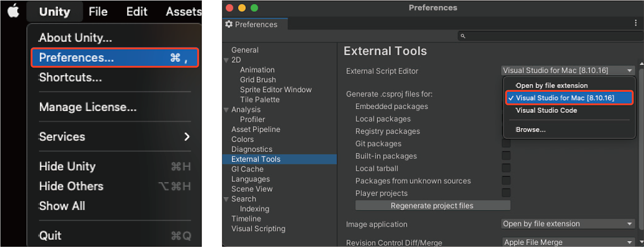Toggle Packages from unknown sources checkbox

(x=506, y=180)
